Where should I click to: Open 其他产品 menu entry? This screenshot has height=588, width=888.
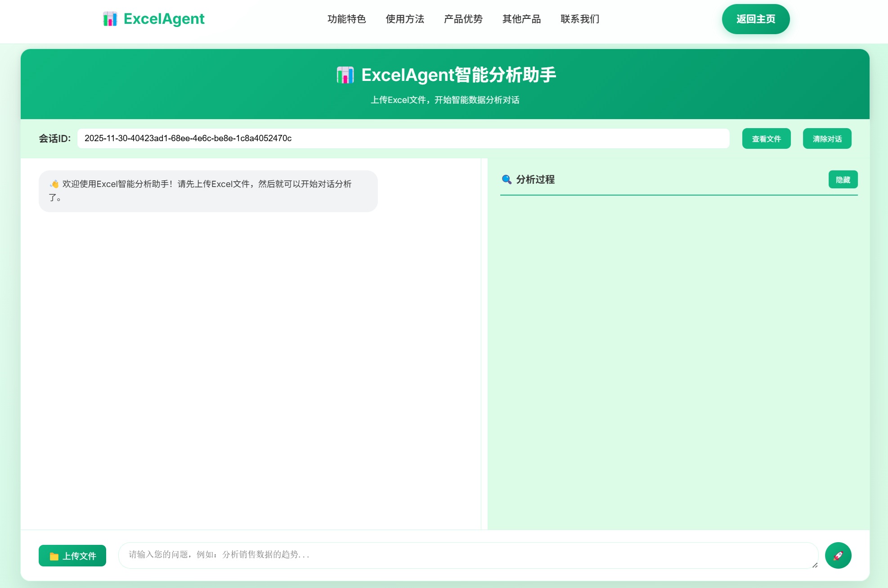[521, 19]
